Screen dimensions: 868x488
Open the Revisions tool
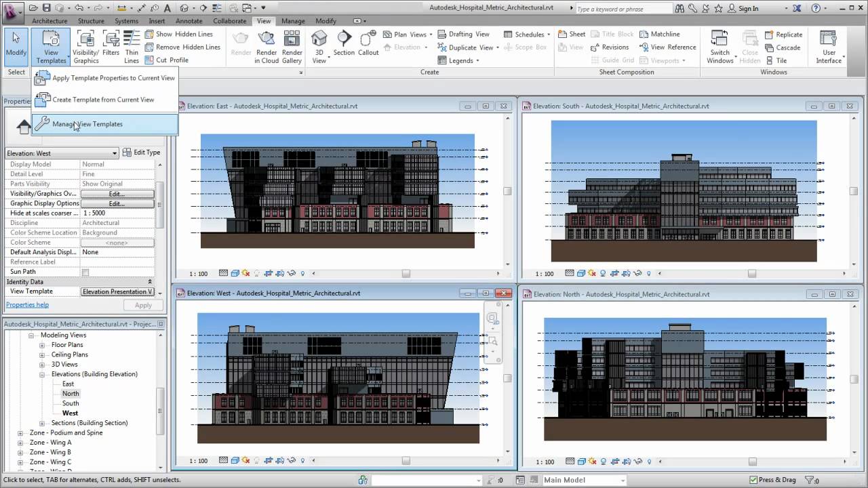pos(609,47)
